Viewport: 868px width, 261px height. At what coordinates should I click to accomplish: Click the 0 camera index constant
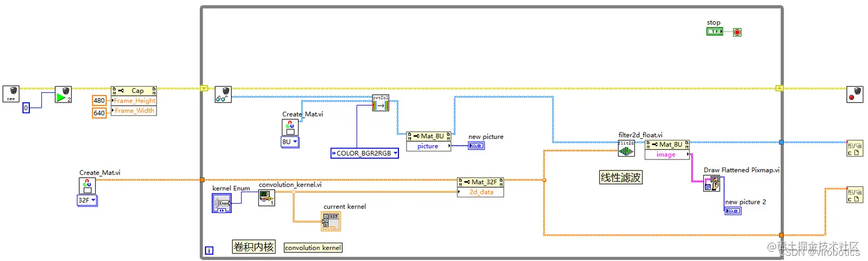click(25, 108)
